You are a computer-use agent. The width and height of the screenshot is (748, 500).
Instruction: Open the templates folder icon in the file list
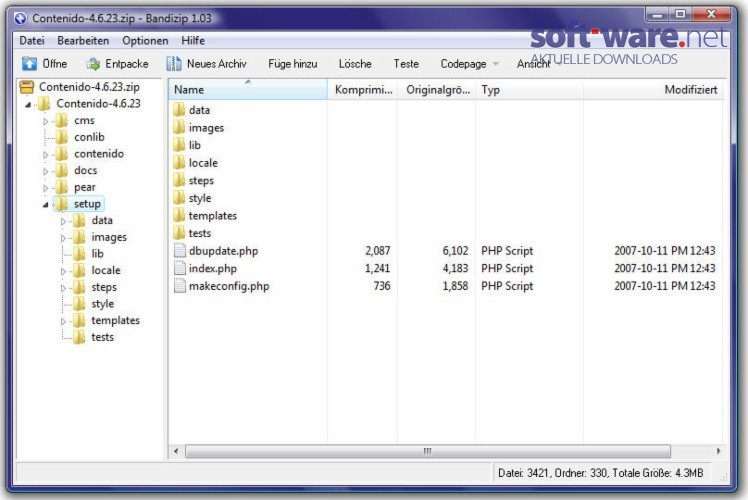pyautogui.click(x=179, y=216)
